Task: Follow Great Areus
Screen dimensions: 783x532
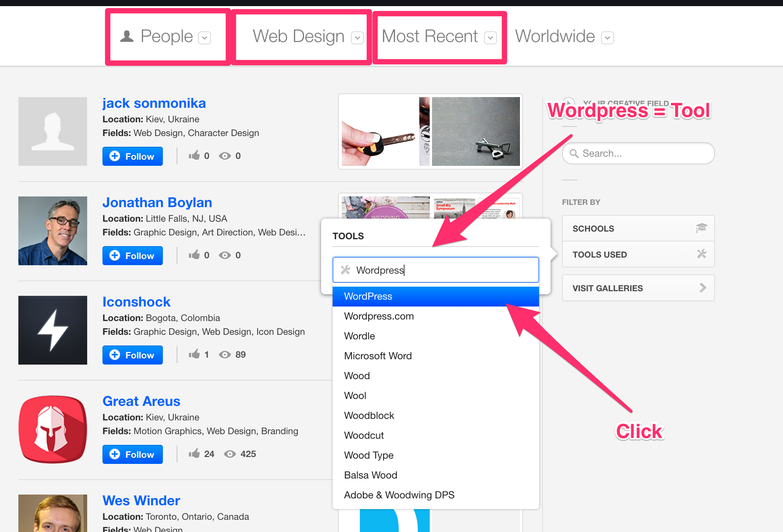Action: 133,454
